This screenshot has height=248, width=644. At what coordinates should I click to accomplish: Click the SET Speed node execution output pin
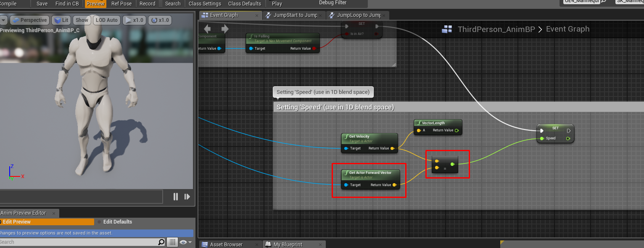point(569,131)
